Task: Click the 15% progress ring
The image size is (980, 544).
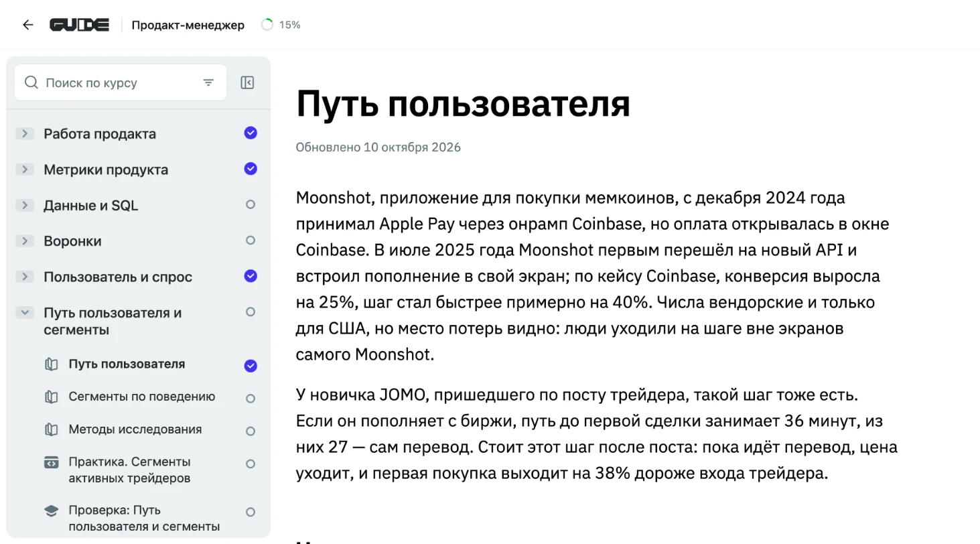Action: tap(267, 25)
